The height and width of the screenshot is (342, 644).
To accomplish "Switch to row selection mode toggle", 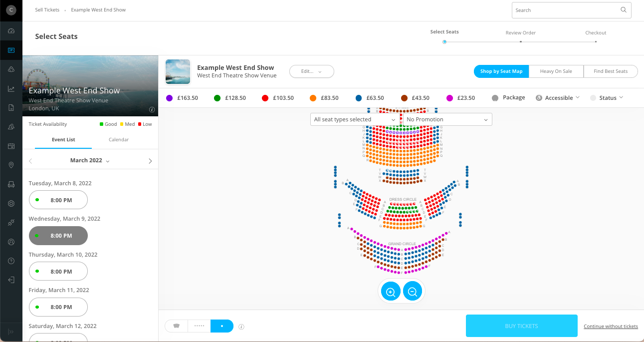I will pyautogui.click(x=199, y=326).
